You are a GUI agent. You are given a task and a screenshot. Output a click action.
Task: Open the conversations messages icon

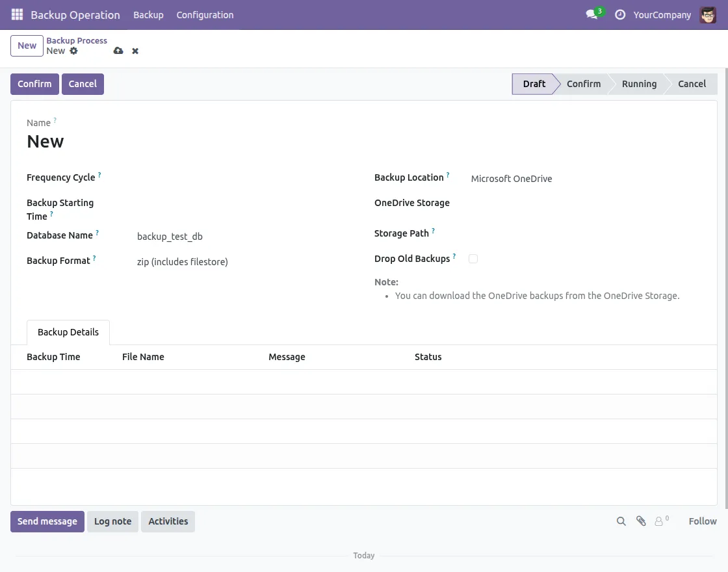(591, 14)
